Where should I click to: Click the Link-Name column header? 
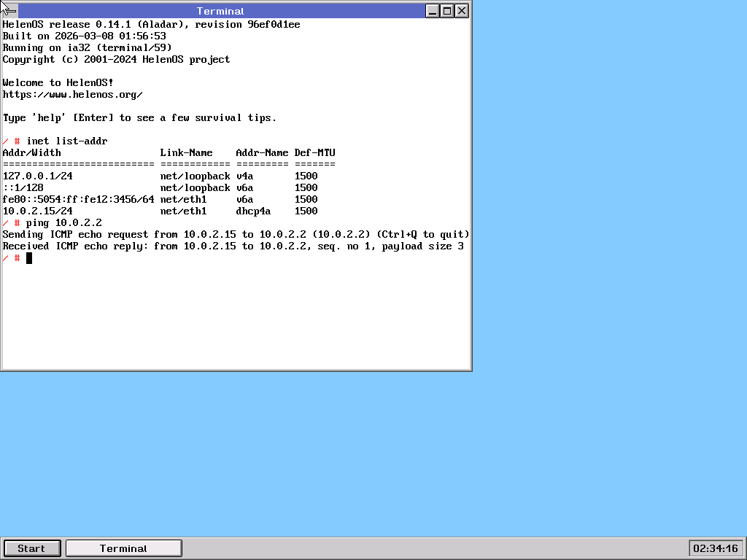click(187, 152)
